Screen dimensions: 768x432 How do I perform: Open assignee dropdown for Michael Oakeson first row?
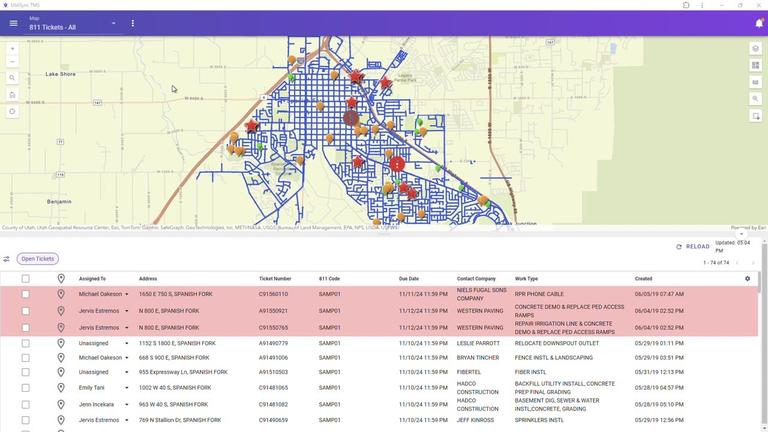coord(127,295)
